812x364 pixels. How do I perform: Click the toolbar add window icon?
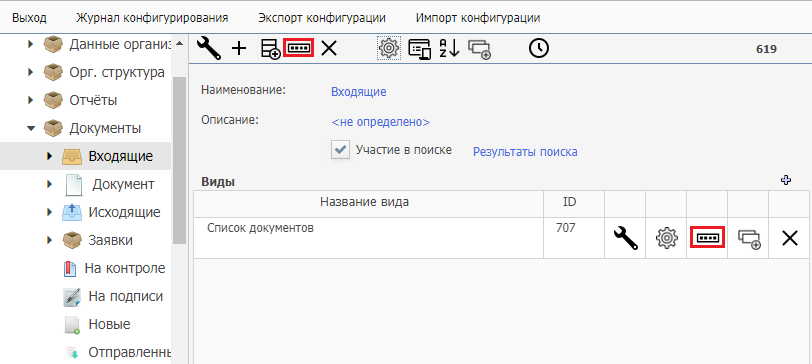[480, 49]
